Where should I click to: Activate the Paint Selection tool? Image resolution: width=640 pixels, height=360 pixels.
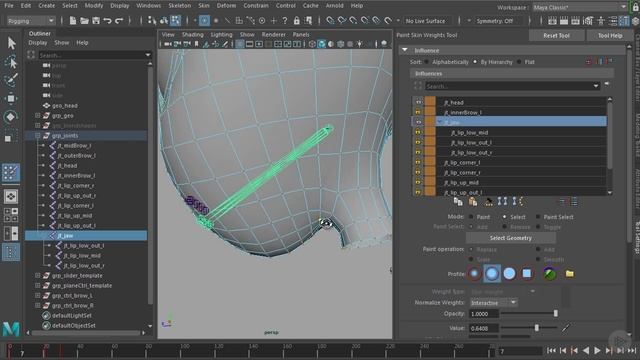tap(11, 80)
